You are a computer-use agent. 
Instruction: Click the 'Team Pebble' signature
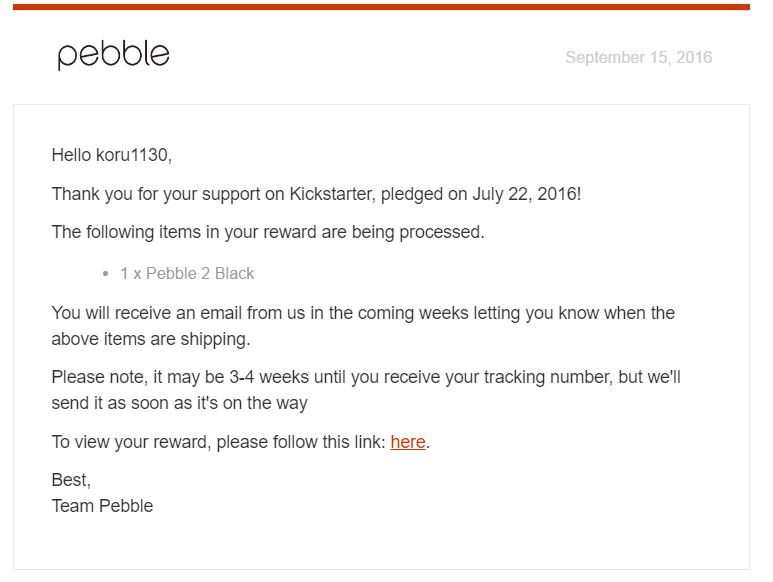102,506
